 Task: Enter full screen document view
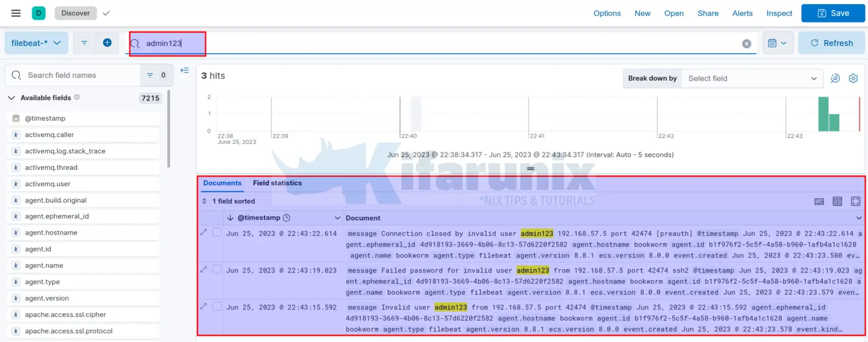pos(856,201)
